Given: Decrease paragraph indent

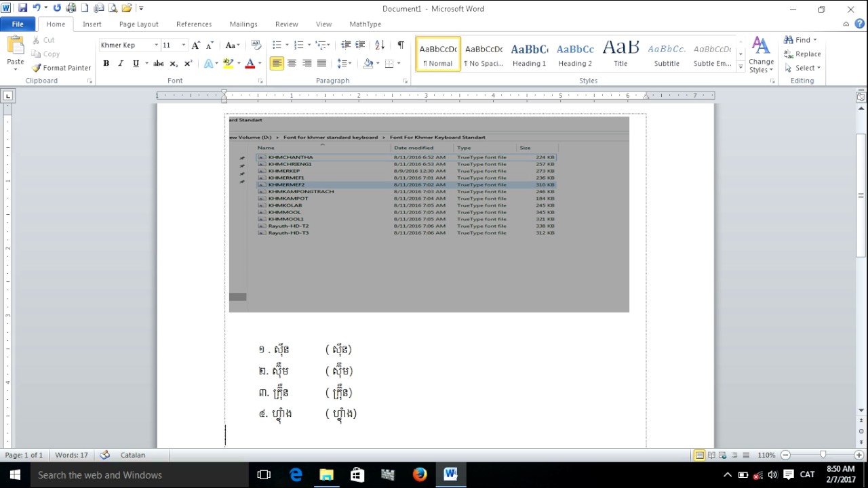Looking at the screenshot, I should (346, 45).
